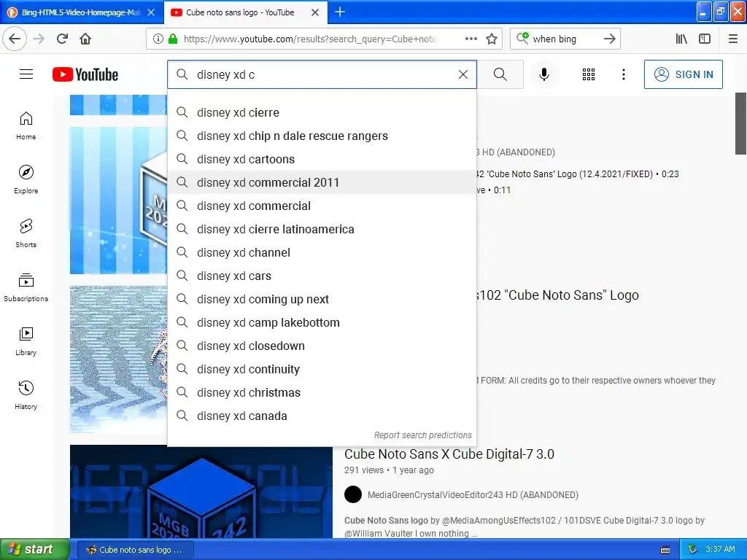
Task: Open 'Cube Noto Sans X Cube Digital-7 3.0' video title
Action: [x=449, y=454]
